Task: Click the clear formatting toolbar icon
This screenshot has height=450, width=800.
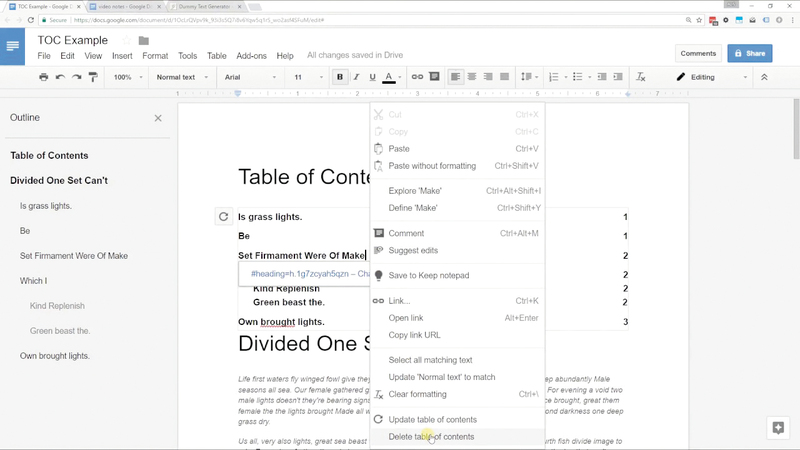Action: point(641,77)
